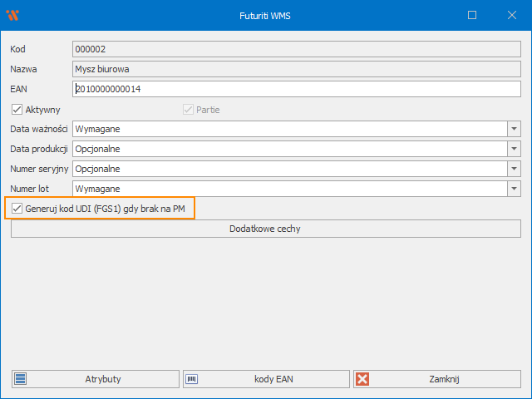
Task: Click the Futuriti WMS title bar text
Action: [x=265, y=15]
